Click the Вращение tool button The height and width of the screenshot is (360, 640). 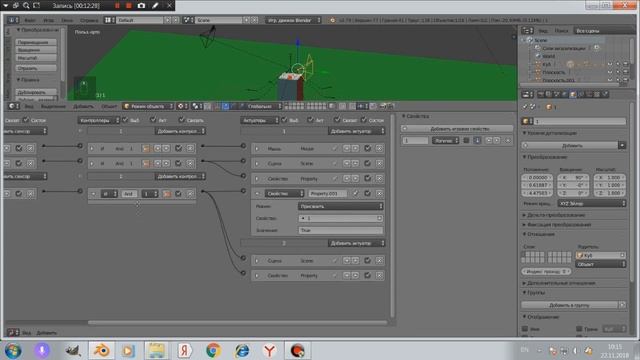click(x=36, y=50)
